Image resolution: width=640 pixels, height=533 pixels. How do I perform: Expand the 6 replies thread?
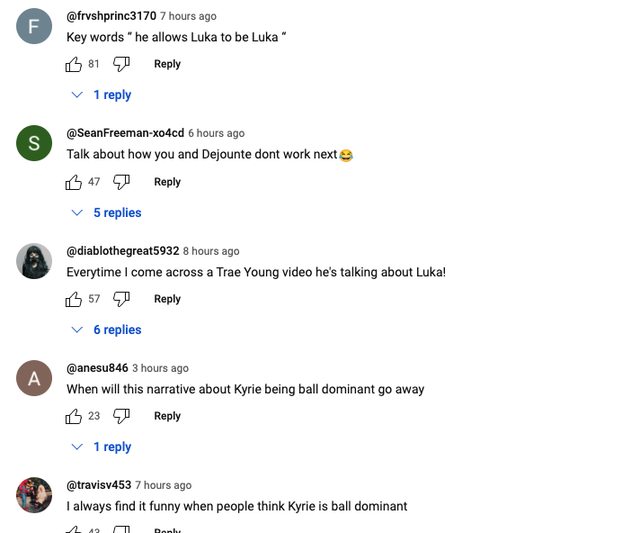106,330
